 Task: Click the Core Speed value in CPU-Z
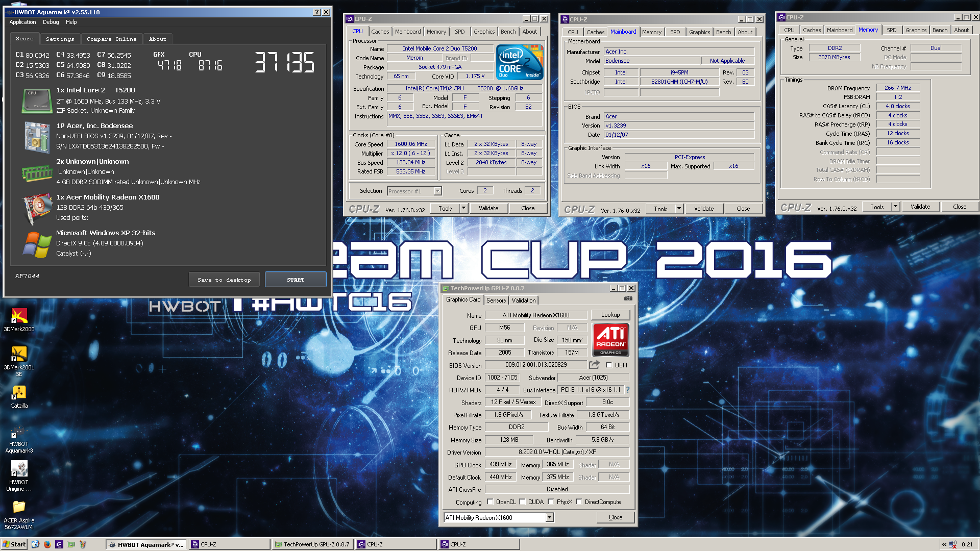pyautogui.click(x=410, y=144)
